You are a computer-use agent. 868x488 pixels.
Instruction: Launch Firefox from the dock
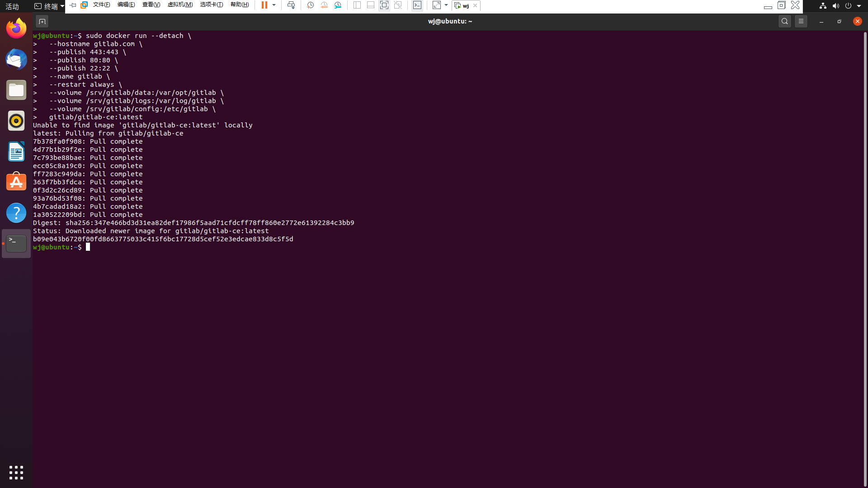[x=16, y=28]
